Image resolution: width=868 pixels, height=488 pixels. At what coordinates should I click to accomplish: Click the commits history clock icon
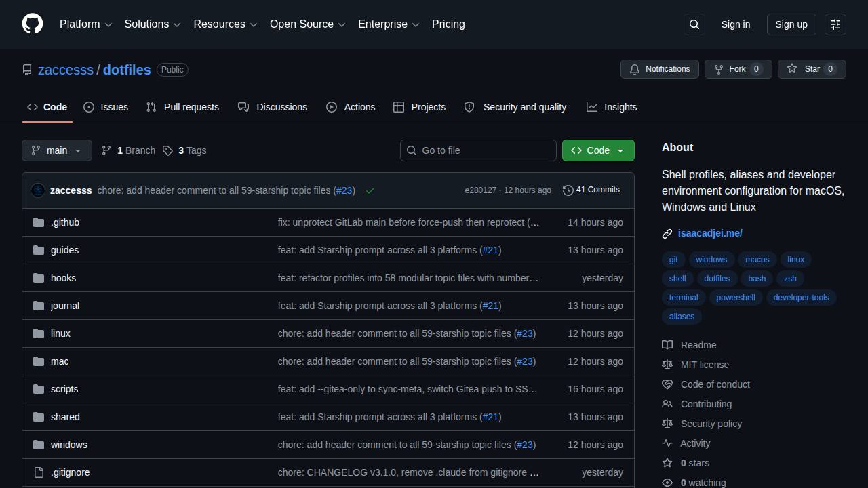[568, 190]
